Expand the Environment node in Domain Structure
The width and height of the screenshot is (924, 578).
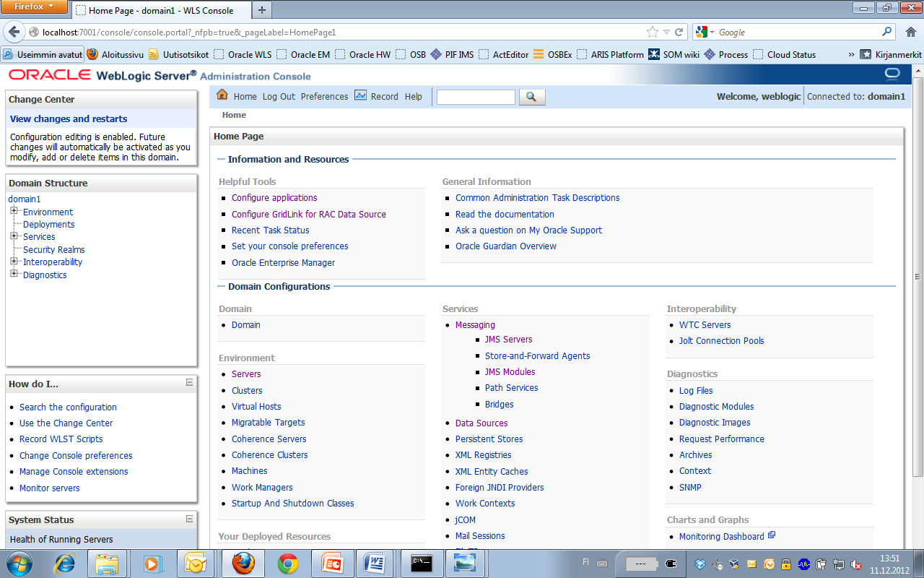pyautogui.click(x=13, y=212)
